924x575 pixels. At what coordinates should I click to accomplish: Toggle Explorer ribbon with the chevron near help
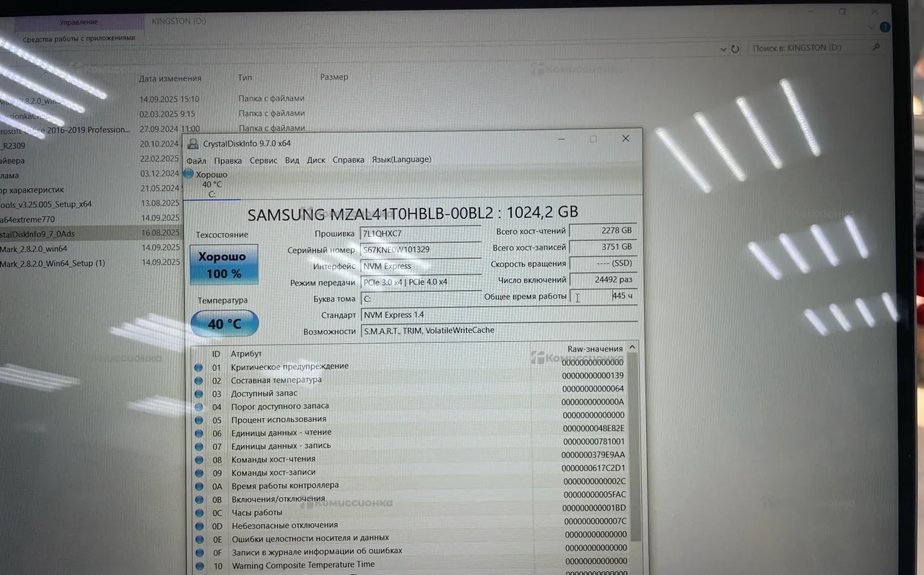click(872, 28)
